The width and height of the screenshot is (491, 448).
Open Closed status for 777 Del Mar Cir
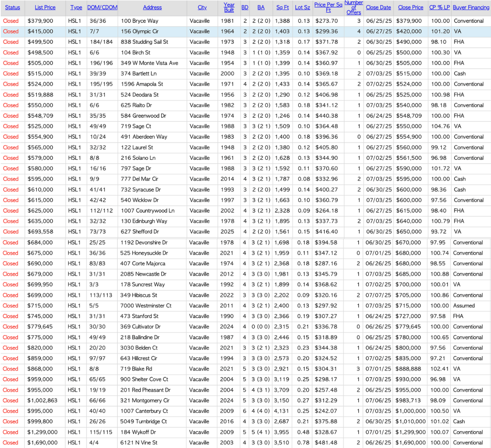(x=11, y=179)
